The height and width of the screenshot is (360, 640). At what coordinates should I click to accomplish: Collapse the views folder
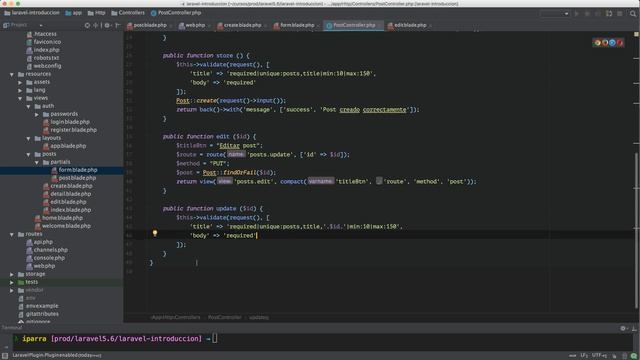[20, 98]
